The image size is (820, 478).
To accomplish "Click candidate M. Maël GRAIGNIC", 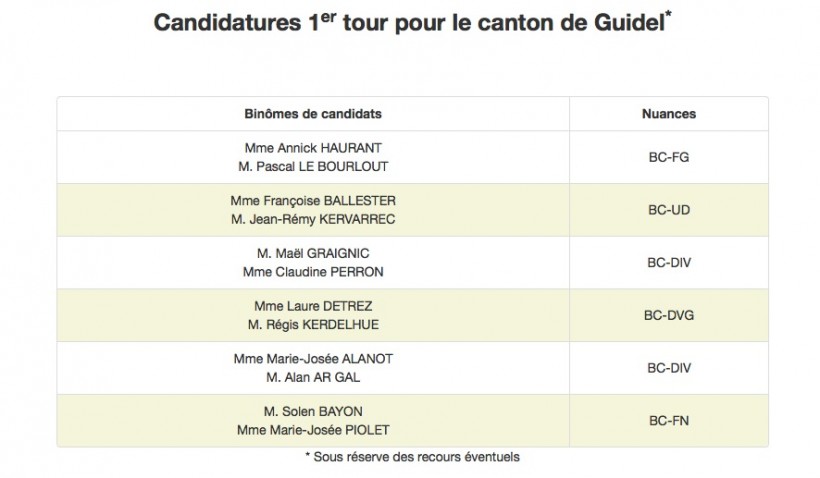I will (313, 253).
